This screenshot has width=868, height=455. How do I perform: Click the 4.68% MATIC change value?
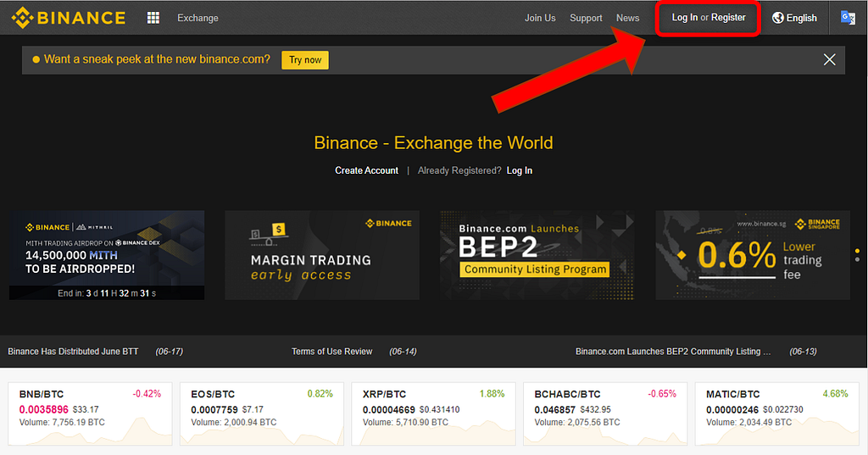(835, 393)
